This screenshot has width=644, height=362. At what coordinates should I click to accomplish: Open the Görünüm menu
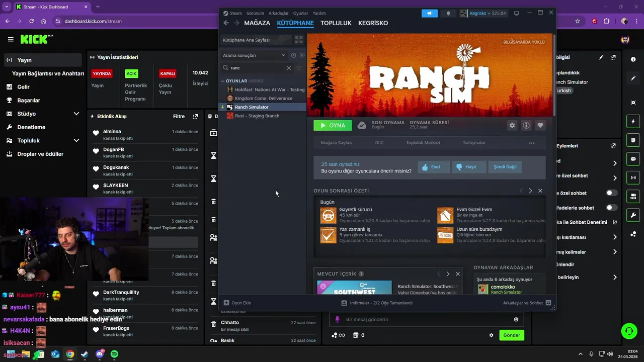[x=255, y=13]
